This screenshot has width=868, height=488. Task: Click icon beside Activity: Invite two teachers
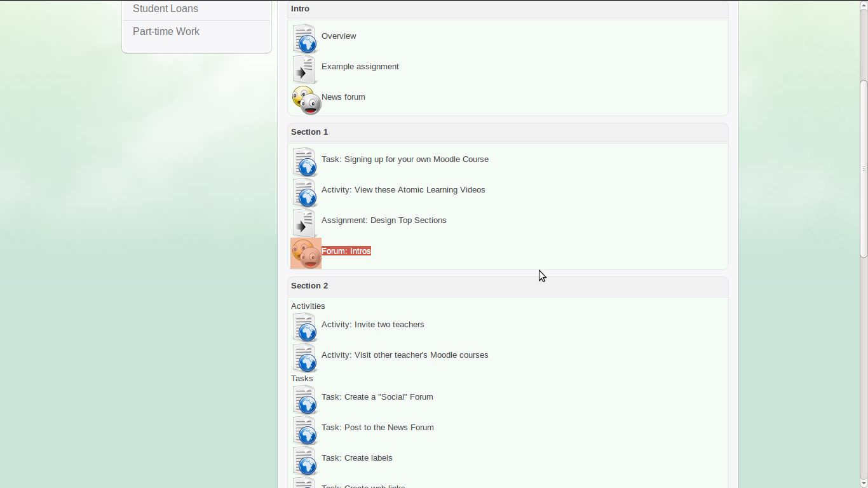click(305, 327)
